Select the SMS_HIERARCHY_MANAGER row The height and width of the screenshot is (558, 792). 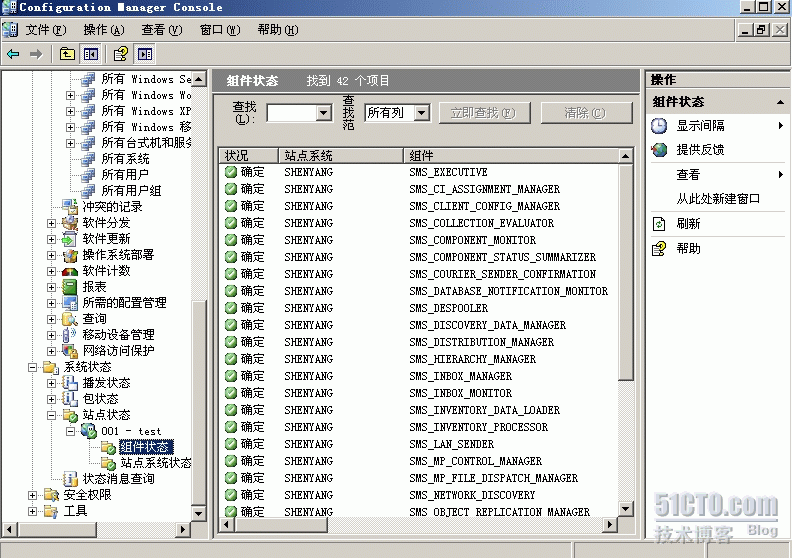click(x=418, y=359)
